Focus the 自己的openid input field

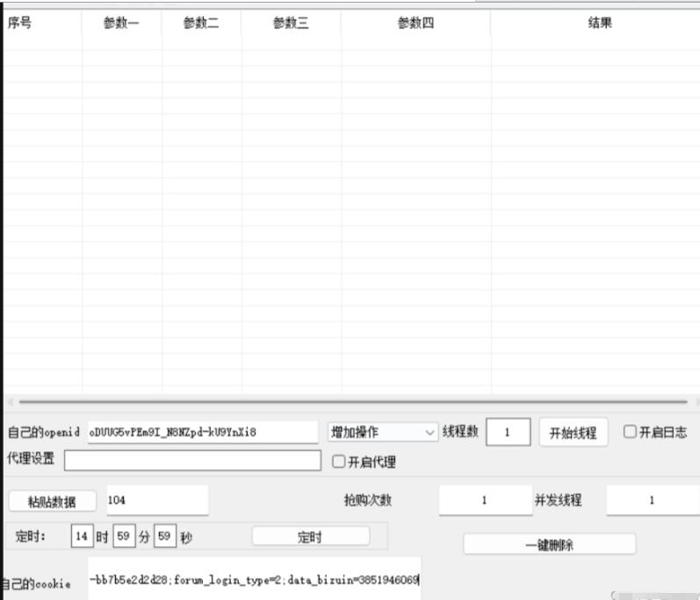(202, 432)
